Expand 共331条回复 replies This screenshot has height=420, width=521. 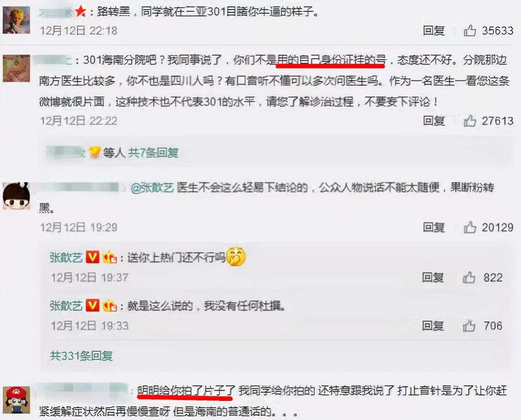coord(81,356)
